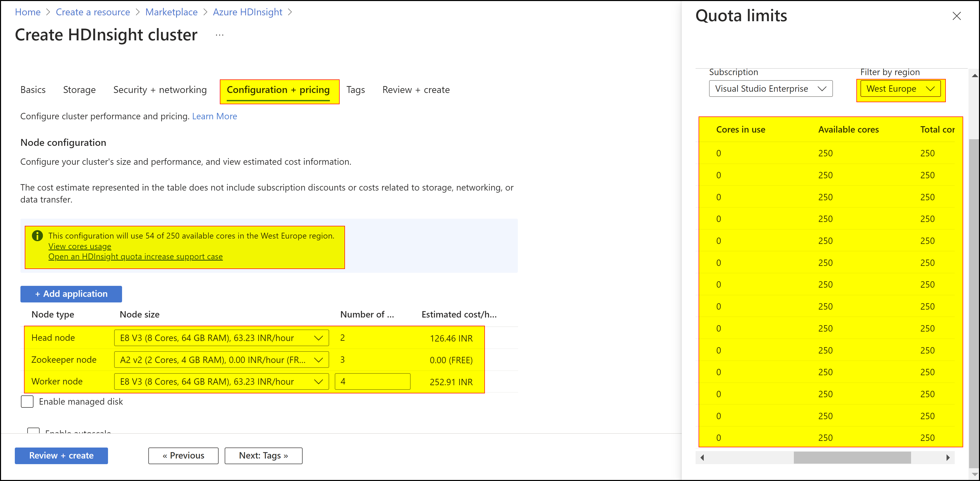Click the right scroll arrow under the quota table

pos(948,457)
